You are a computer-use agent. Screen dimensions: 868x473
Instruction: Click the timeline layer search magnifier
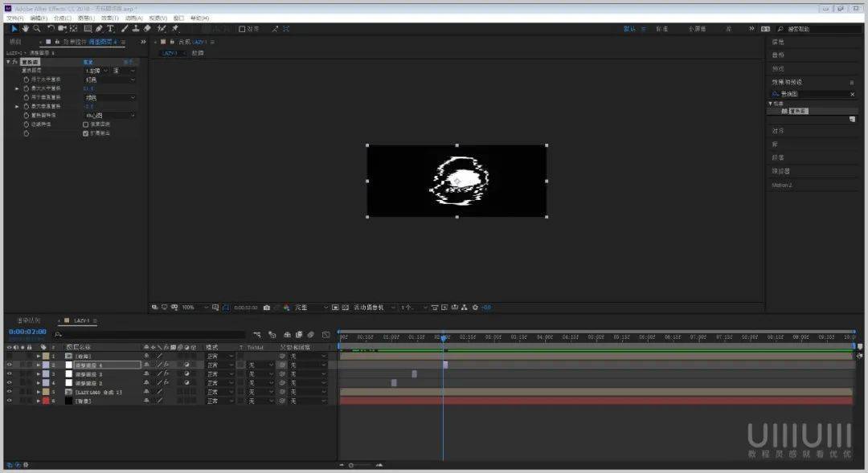pos(58,335)
